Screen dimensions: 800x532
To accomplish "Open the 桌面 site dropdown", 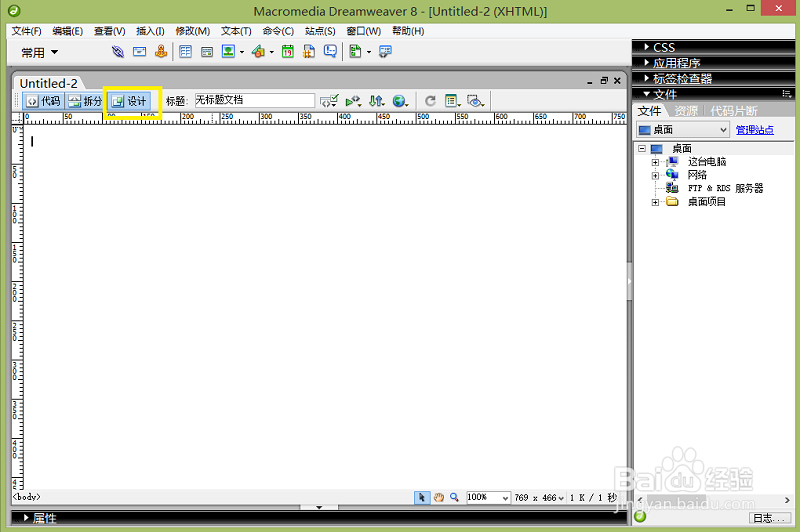I will (x=683, y=130).
